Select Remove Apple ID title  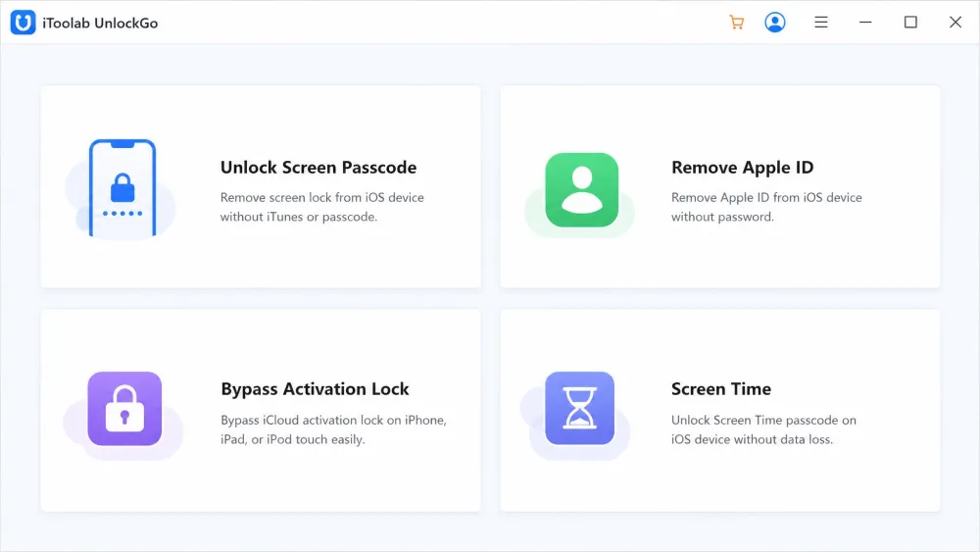743,168
